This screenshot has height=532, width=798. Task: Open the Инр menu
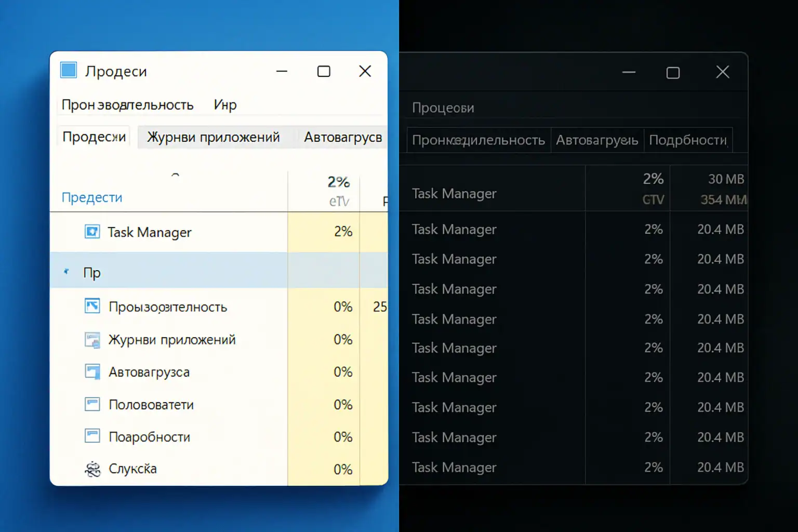pos(224,104)
